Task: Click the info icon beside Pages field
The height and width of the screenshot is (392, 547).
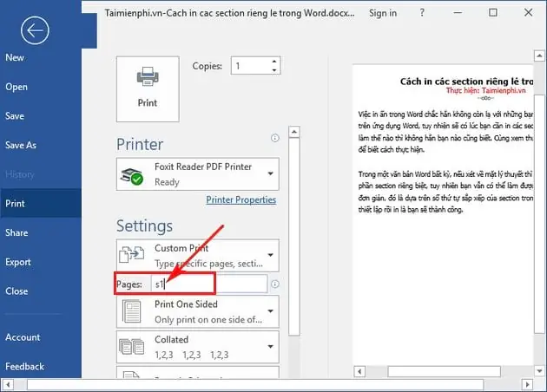Action: pos(275,284)
